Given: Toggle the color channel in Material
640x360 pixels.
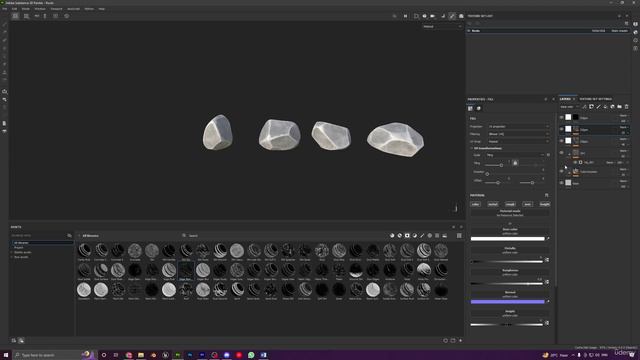Looking at the screenshot, I should pos(476,204).
